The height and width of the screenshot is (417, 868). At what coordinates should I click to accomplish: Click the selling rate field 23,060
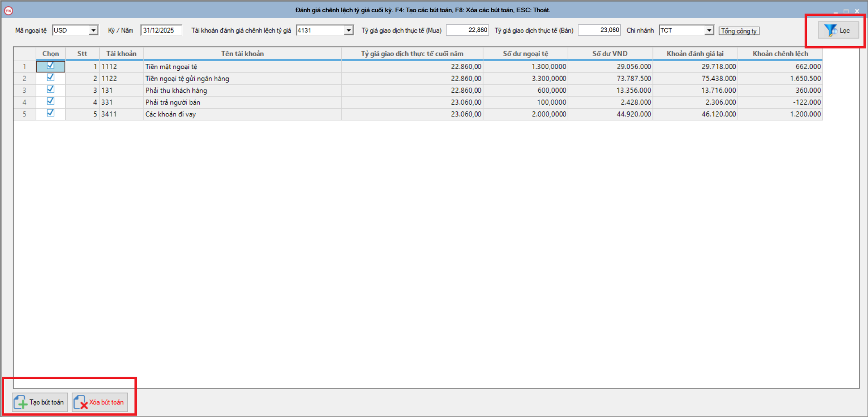[x=599, y=30]
